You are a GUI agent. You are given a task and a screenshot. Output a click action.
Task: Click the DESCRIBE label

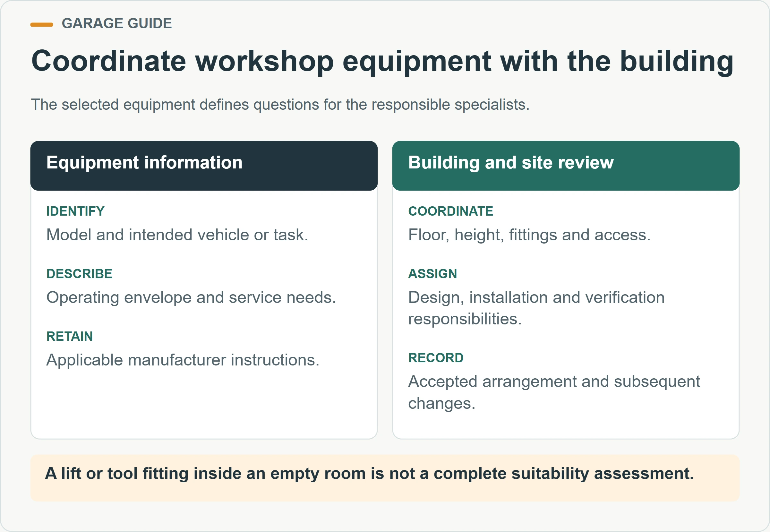click(x=79, y=274)
